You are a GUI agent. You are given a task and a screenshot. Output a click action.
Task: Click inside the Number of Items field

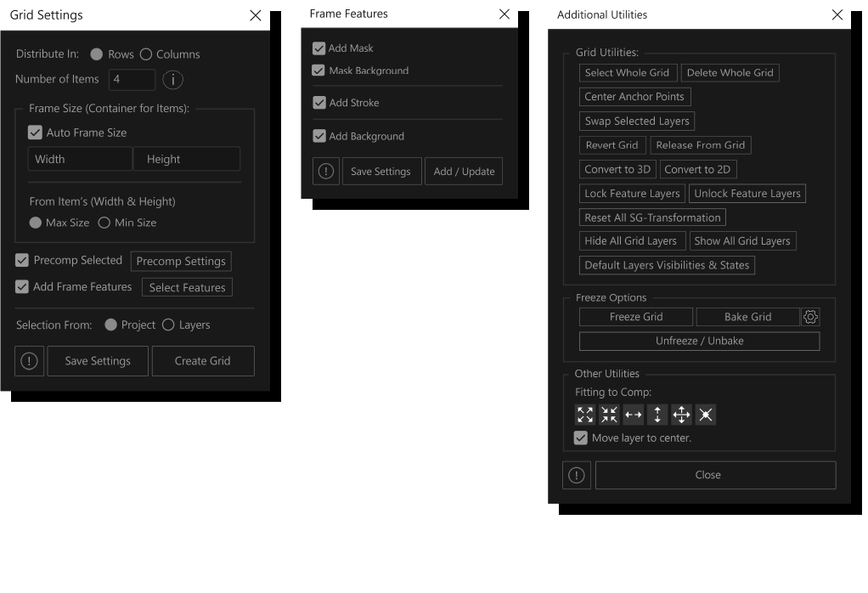click(x=132, y=79)
